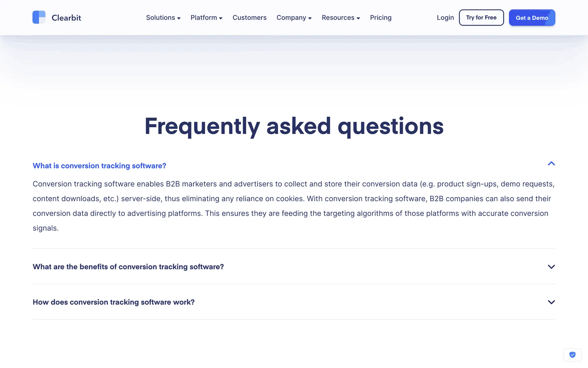Expand the benefits FAQ chevron
The width and height of the screenshot is (588, 368).
click(x=551, y=267)
